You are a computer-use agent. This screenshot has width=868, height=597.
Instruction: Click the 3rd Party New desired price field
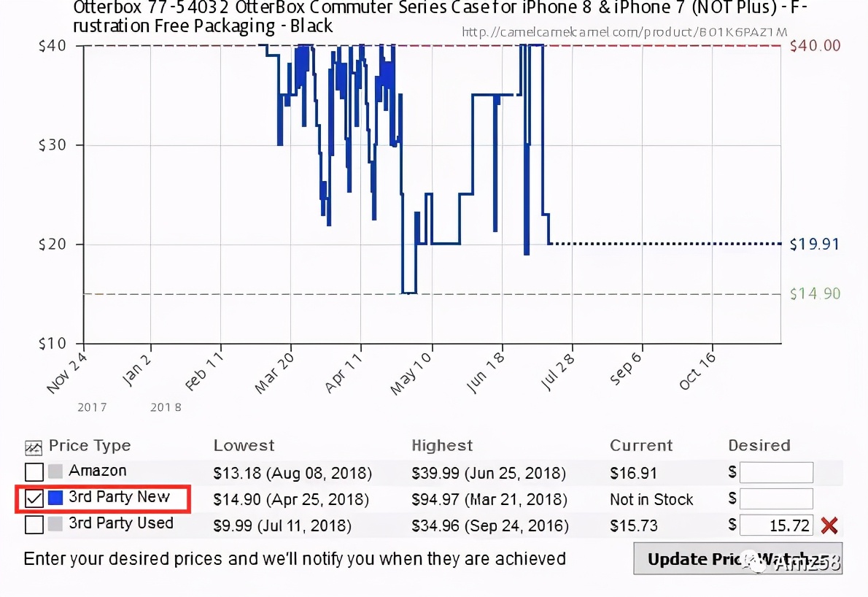pyautogui.click(x=776, y=498)
